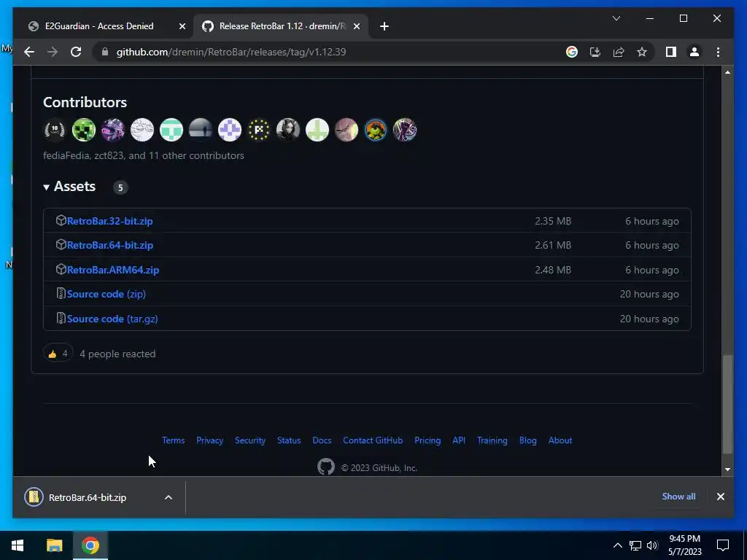Open the volume tray icon

652,545
